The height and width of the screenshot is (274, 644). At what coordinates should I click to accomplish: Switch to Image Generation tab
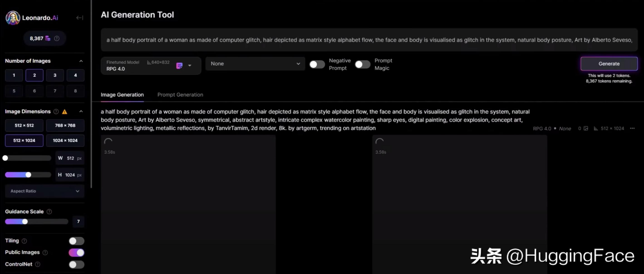[x=122, y=95]
